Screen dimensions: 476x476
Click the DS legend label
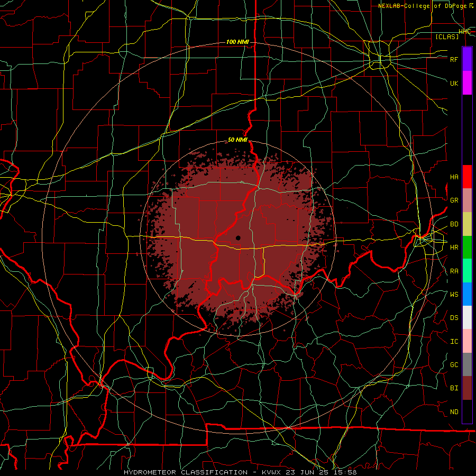[454, 318]
